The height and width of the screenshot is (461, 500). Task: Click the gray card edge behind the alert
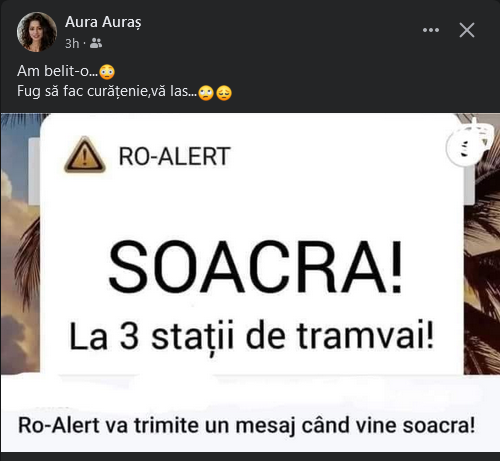(34, 171)
